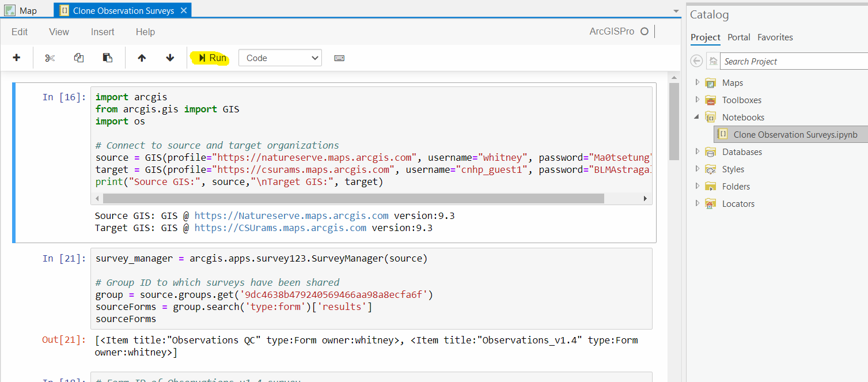Click the Databases label in Catalog

click(x=742, y=152)
